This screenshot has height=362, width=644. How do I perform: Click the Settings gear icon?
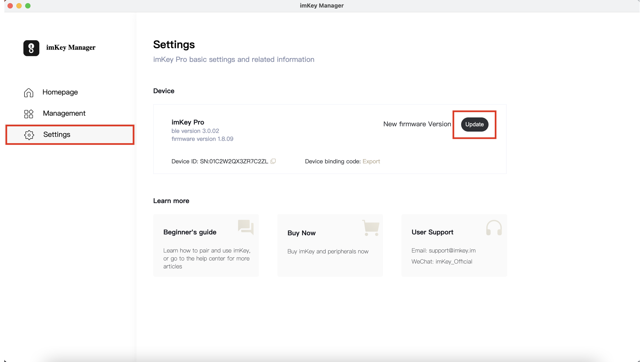click(29, 135)
